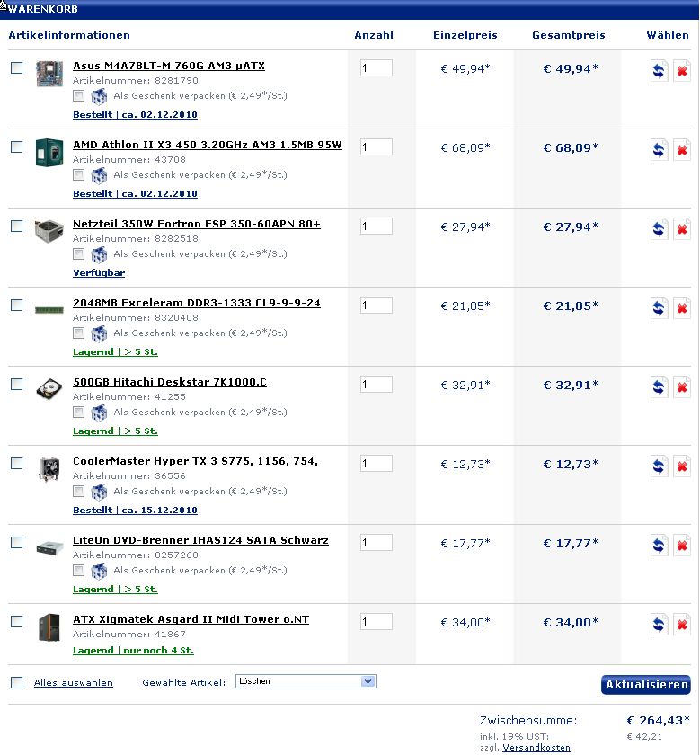Click refresh arrows icon for Exceleram DDR3 RAM

coord(659,308)
